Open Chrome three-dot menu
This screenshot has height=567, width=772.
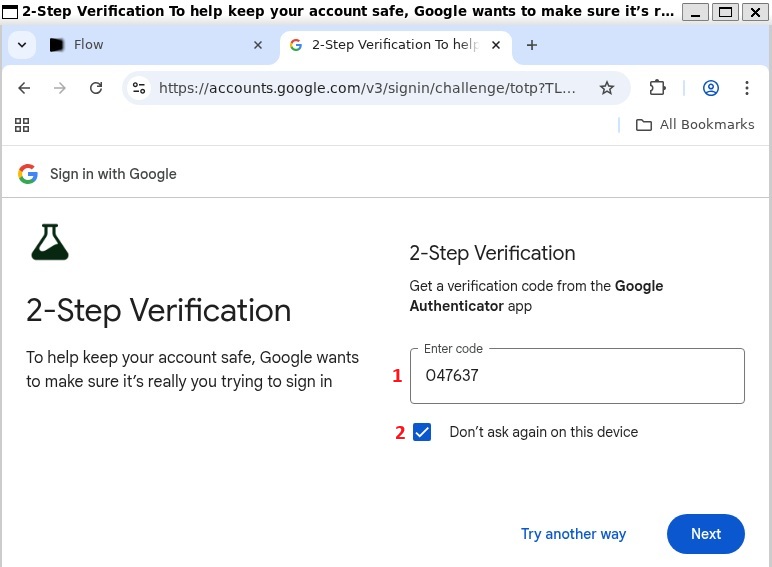(x=747, y=88)
